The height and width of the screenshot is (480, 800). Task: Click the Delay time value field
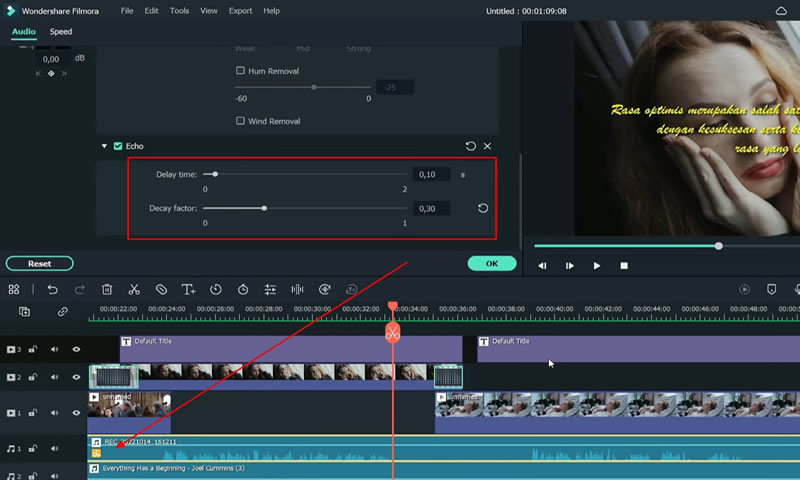[x=431, y=174]
